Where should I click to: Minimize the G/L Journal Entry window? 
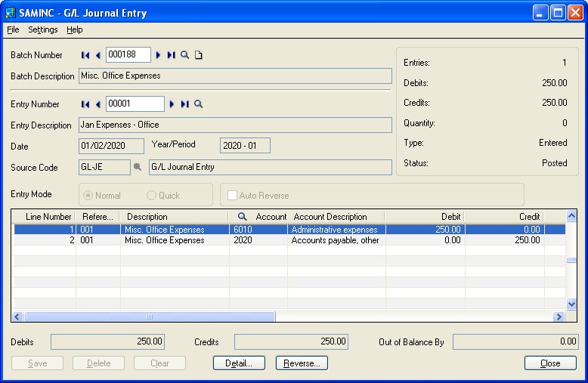[540, 13]
